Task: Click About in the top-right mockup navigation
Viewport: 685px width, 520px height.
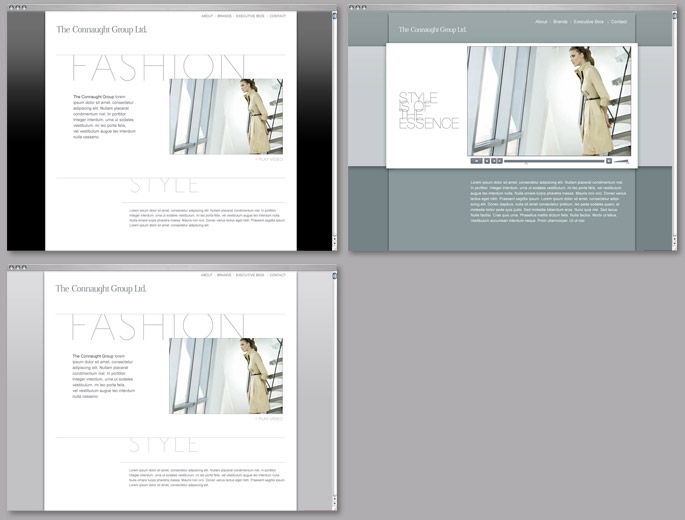Action: pyautogui.click(x=541, y=21)
